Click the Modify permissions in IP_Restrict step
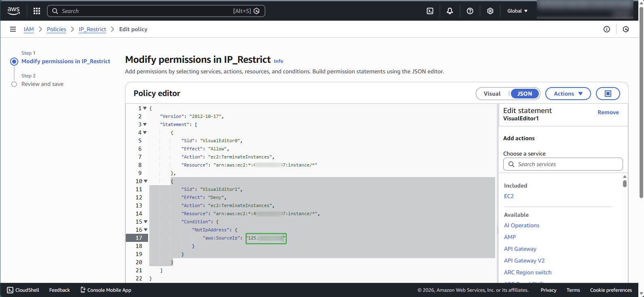This screenshot has height=297, width=644. [x=66, y=61]
